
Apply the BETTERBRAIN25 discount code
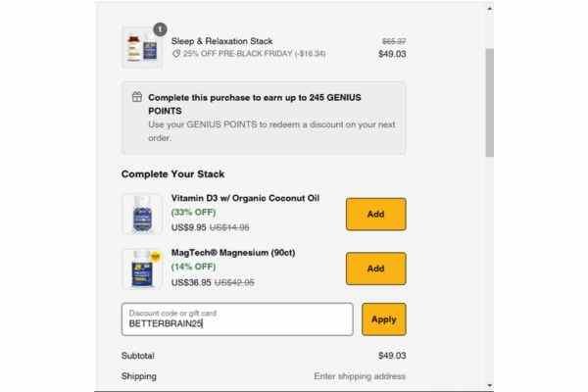[383, 319]
